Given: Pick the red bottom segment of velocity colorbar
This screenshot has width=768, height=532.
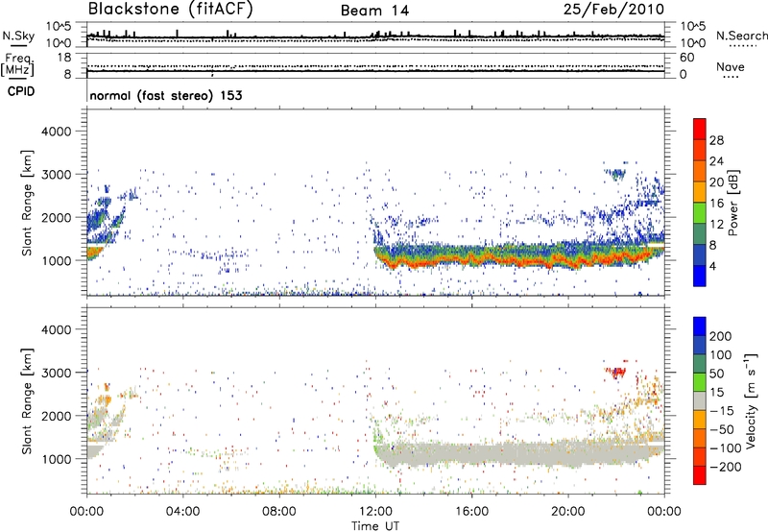Looking at the screenshot, I should pos(700,475).
